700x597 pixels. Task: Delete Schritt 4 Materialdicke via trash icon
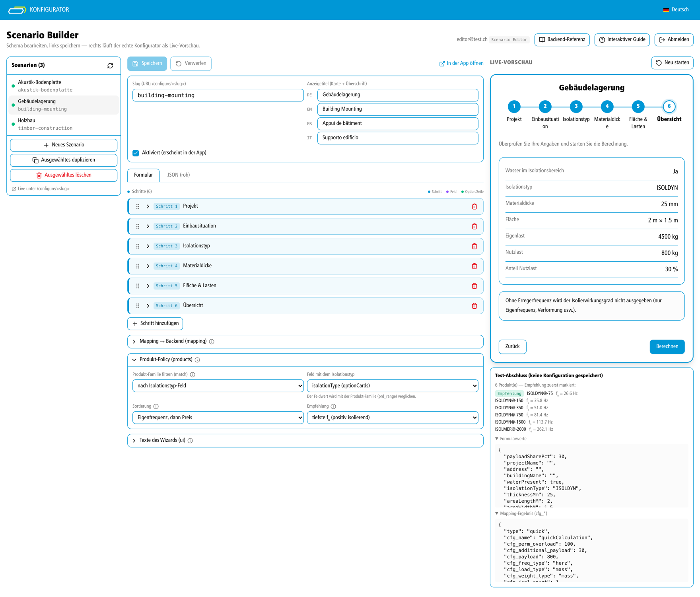[474, 266]
